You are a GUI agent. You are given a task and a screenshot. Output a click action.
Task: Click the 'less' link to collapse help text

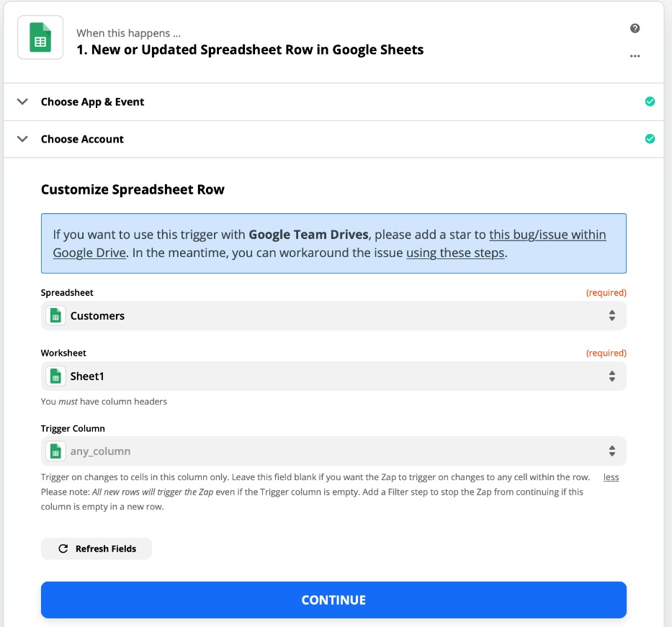(611, 477)
